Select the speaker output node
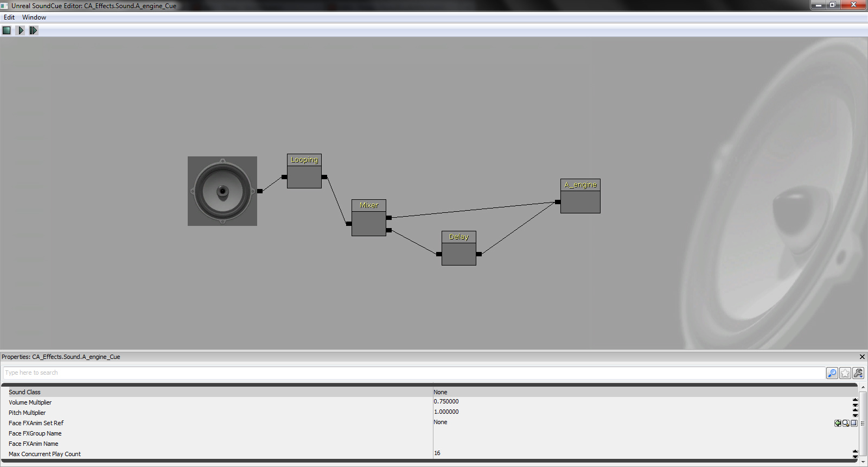This screenshot has width=868, height=467. click(x=222, y=191)
